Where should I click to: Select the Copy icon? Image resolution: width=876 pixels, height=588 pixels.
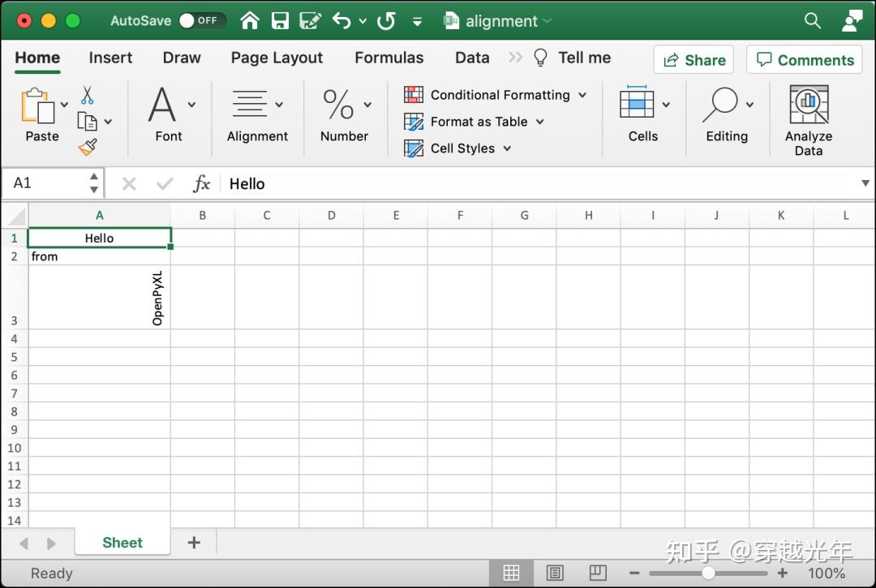(x=88, y=120)
